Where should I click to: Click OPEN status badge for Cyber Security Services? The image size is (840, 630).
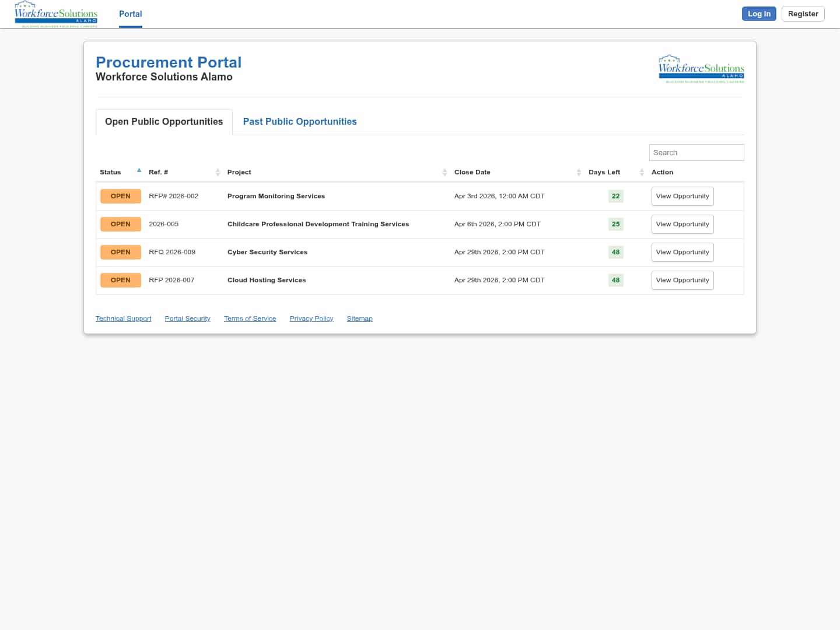[x=121, y=252]
